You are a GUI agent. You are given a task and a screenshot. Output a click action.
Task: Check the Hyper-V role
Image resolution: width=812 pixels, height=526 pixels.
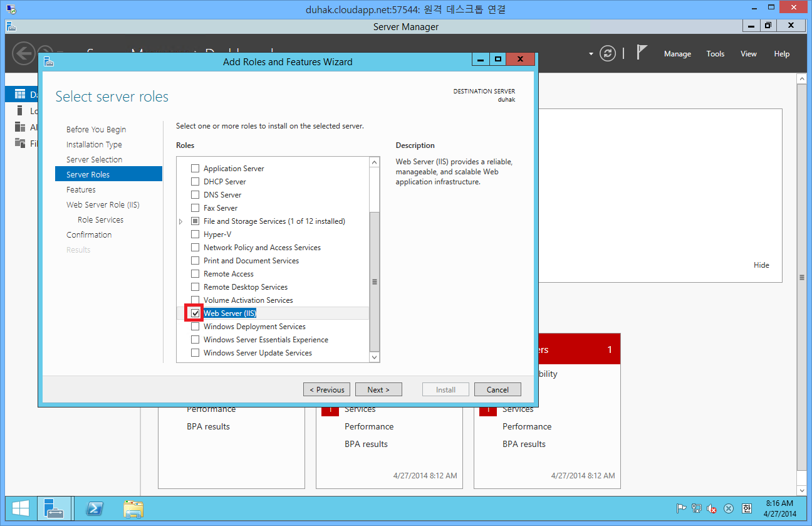[x=195, y=234]
